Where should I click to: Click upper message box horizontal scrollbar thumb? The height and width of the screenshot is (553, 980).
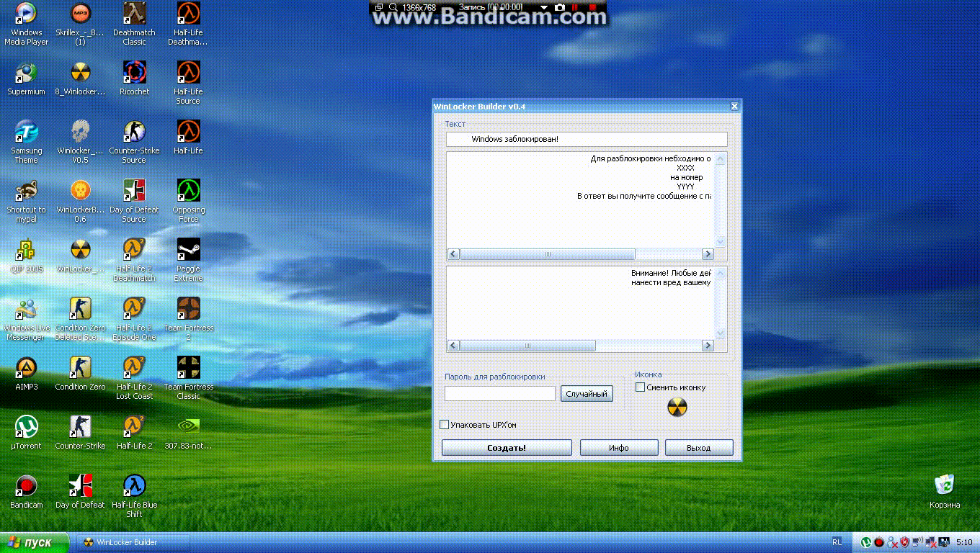[548, 254]
